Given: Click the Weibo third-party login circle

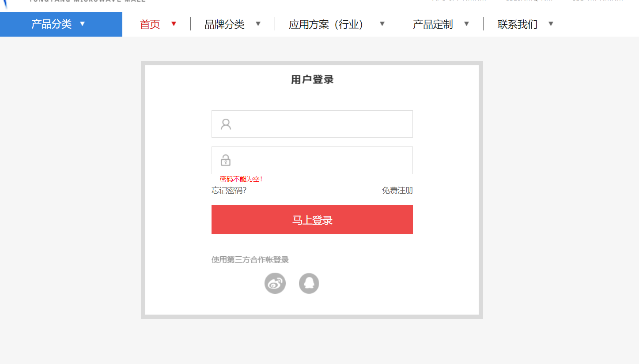Looking at the screenshot, I should [275, 283].
